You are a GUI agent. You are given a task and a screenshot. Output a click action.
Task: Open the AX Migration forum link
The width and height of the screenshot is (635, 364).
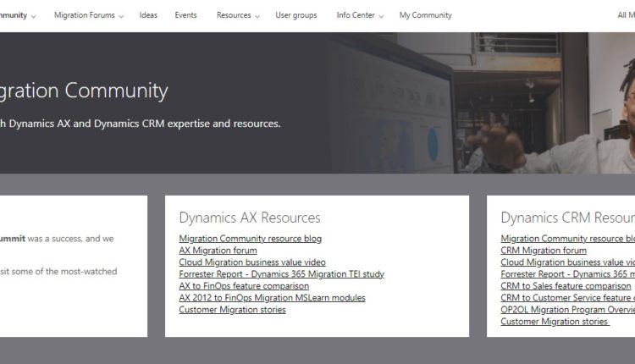pyautogui.click(x=218, y=251)
